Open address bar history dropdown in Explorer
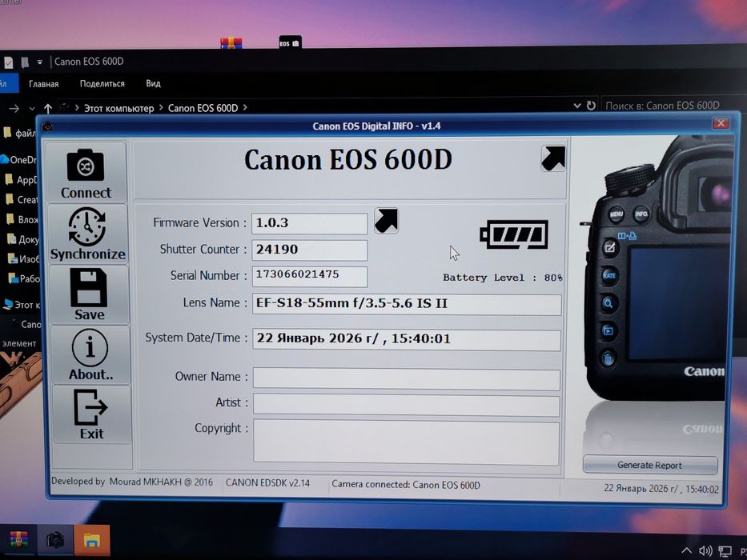This screenshot has height=560, width=747. tap(577, 106)
